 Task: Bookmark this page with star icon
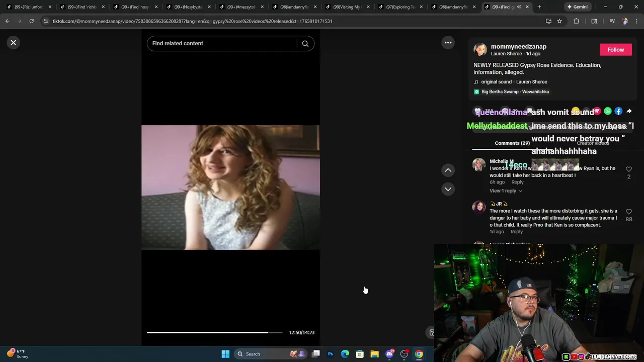click(x=559, y=21)
